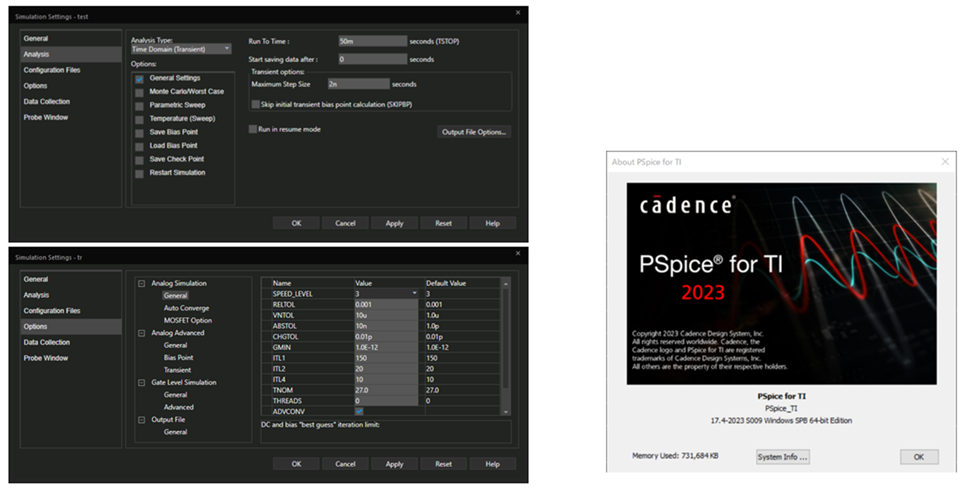Enable the Parametric Sweep checkbox
This screenshot has height=489, width=960.
point(140,106)
